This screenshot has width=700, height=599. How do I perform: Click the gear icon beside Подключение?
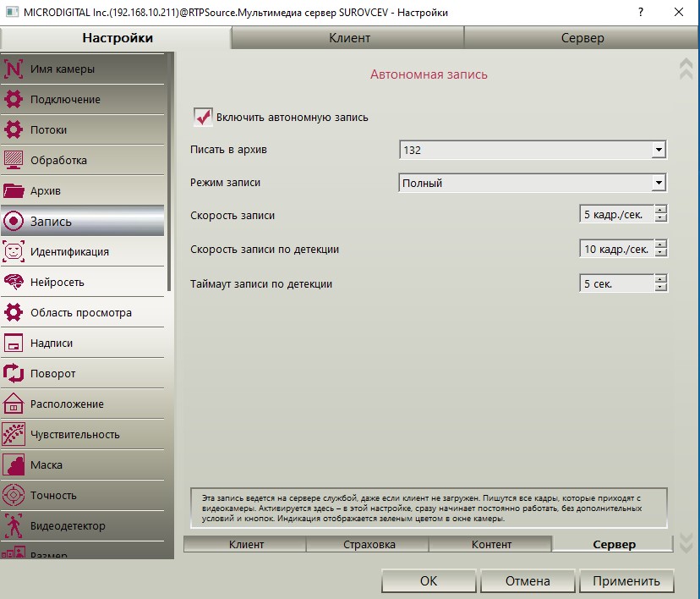14,99
